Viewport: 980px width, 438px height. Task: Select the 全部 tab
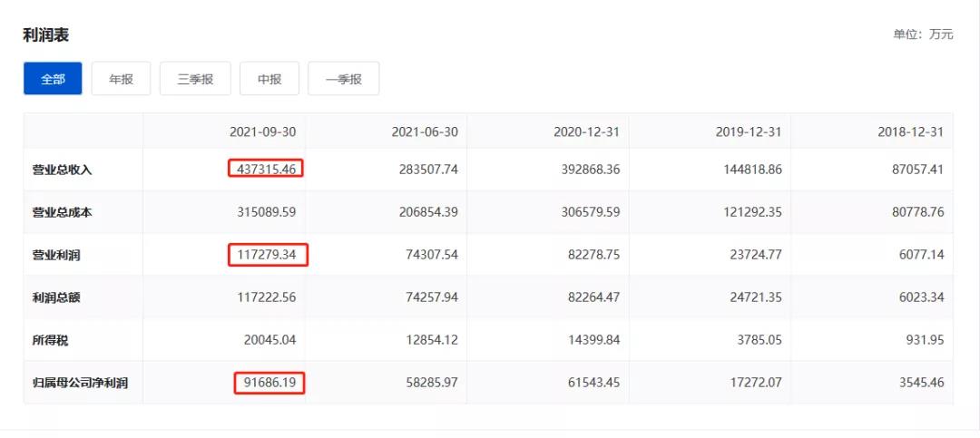coord(53,79)
